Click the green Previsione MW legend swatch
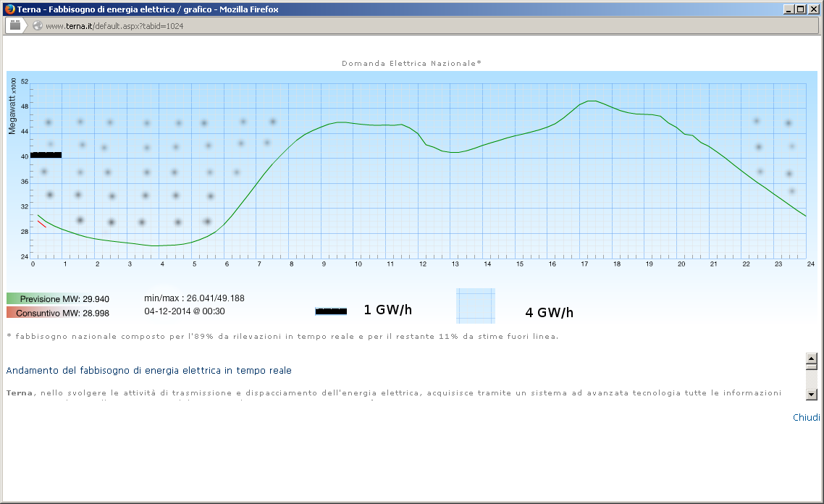 click(x=13, y=298)
